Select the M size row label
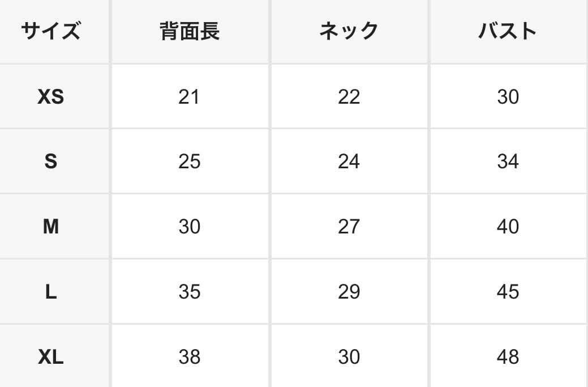588x387 pixels. (x=51, y=227)
